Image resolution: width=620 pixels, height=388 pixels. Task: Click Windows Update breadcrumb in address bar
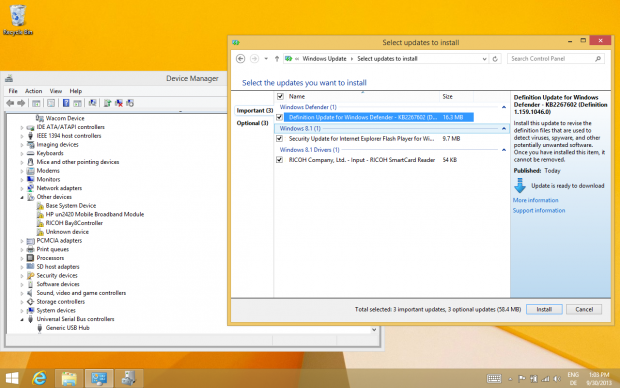[324, 59]
